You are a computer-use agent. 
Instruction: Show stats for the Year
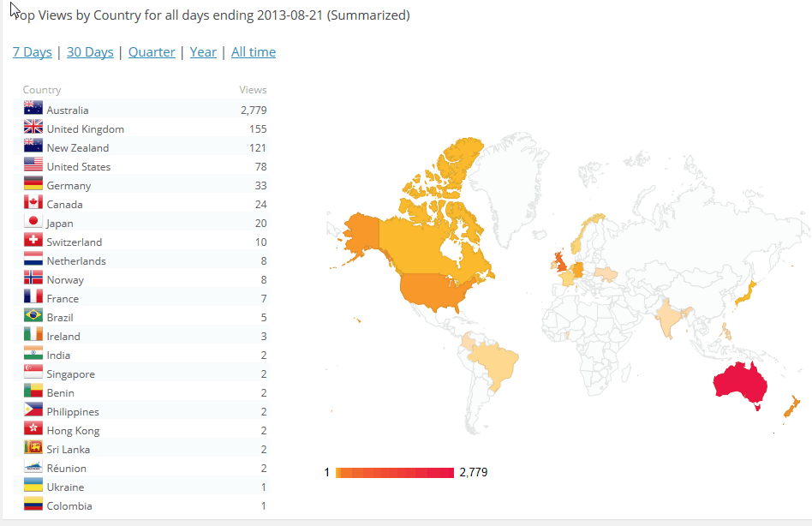[x=203, y=52]
